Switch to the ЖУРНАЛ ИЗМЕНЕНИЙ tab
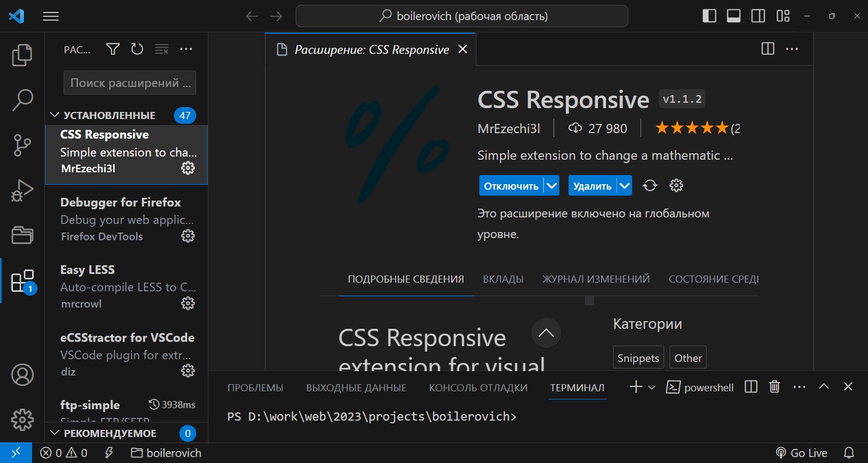868x463 pixels. (x=596, y=279)
